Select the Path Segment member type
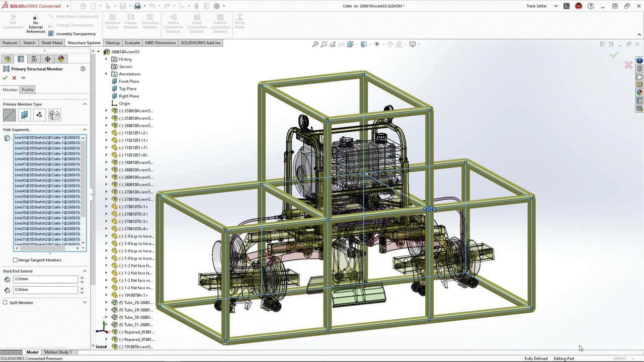Screen dimensions: 644x362 click(x=9, y=115)
